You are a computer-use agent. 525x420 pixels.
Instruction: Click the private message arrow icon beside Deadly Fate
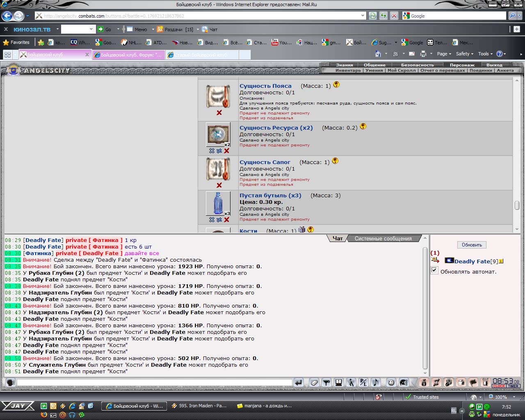(x=435, y=260)
